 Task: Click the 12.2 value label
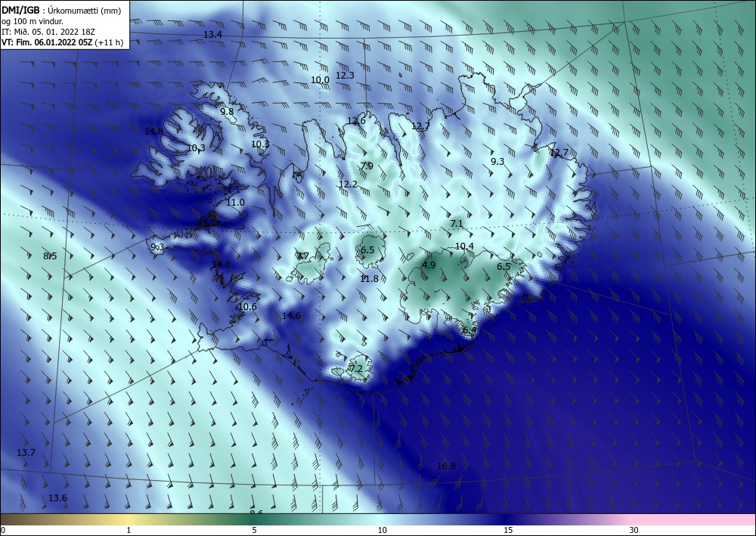click(x=348, y=184)
